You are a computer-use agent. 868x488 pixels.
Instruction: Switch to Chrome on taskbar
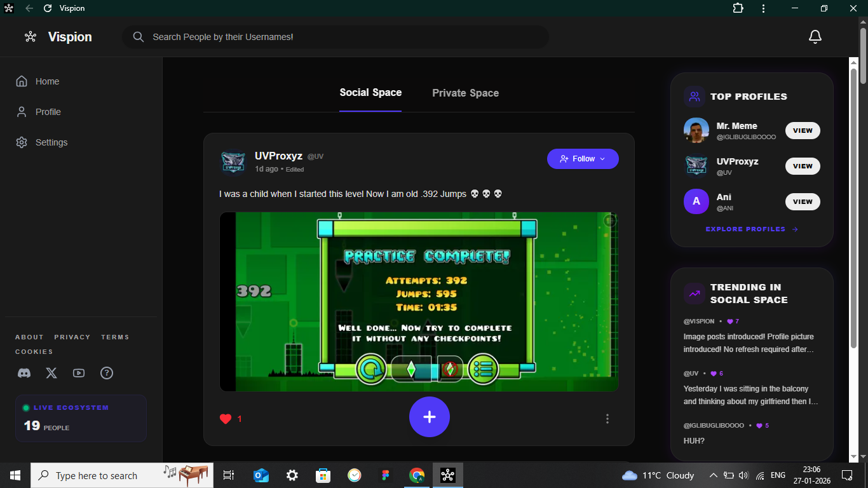tap(417, 475)
